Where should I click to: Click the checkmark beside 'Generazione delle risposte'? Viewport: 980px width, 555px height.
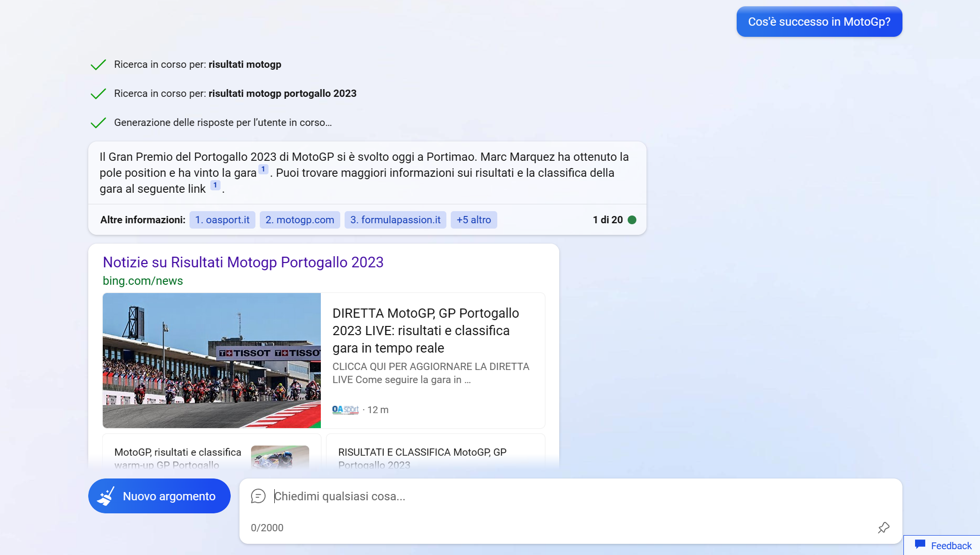click(98, 123)
